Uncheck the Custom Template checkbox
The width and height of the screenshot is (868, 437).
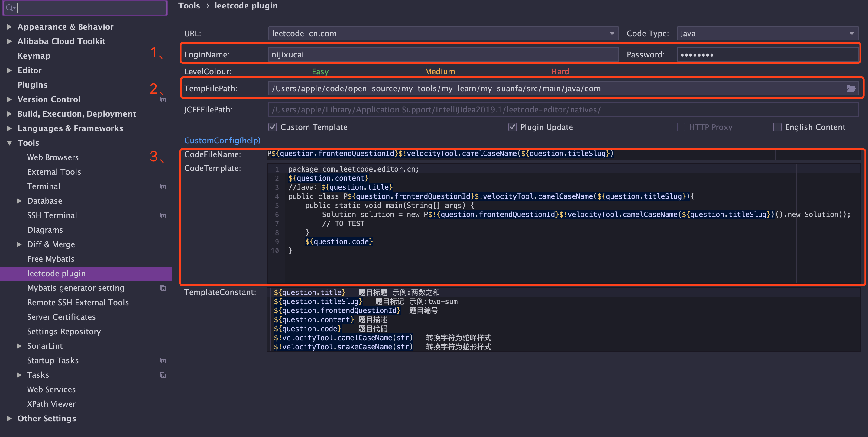(273, 127)
